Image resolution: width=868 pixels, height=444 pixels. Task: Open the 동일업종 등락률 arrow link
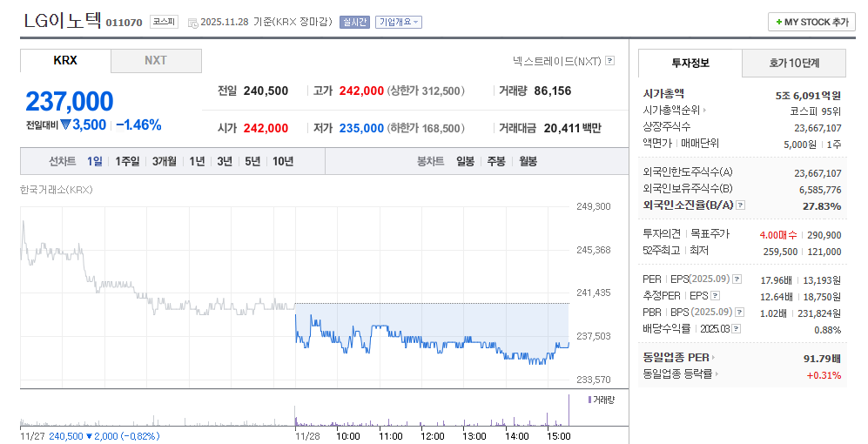click(x=717, y=374)
